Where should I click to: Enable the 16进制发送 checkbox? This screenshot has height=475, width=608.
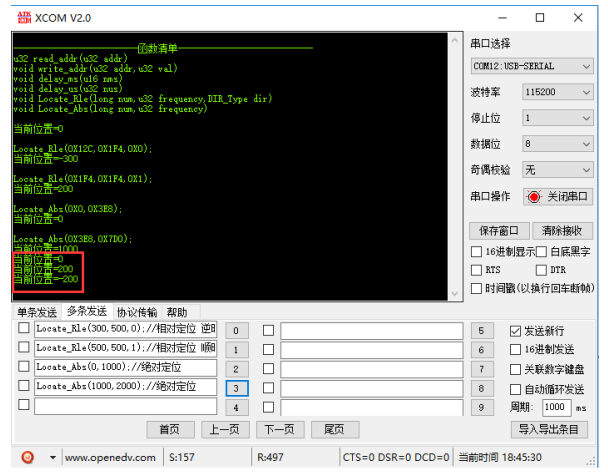point(515,350)
